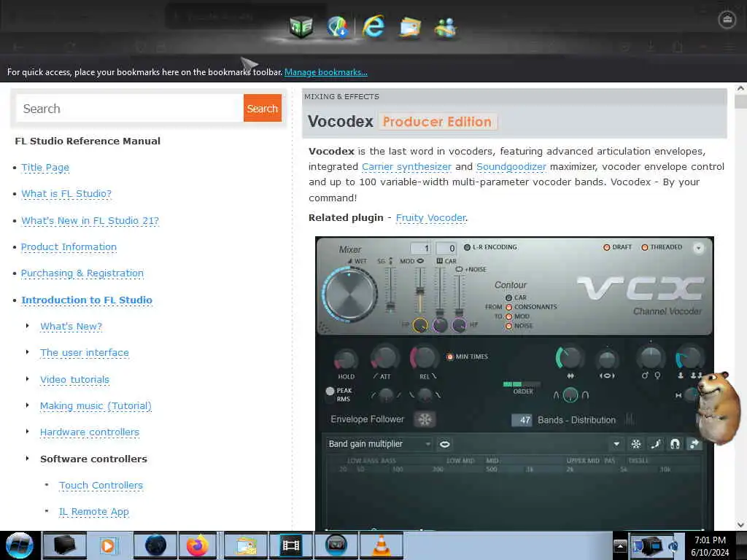747x560 pixels.
Task: Open the globe download icon in the dock
Action: pos(337,26)
